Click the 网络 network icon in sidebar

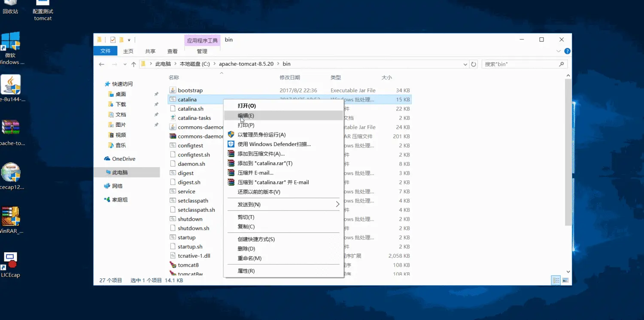107,186
